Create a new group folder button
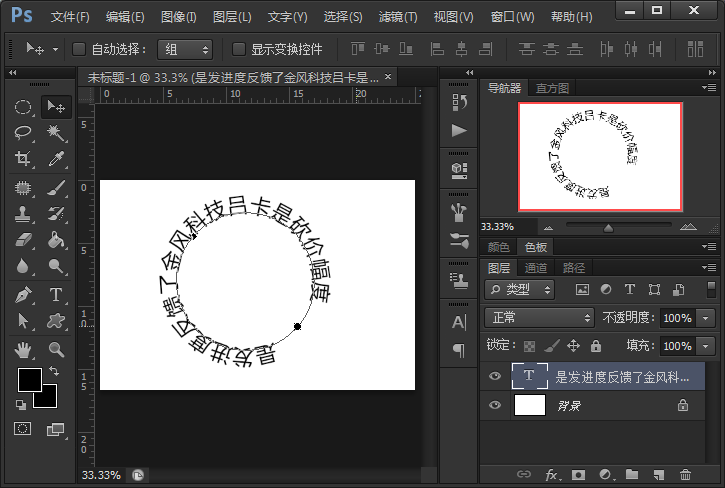This screenshot has height=488, width=725. [632, 474]
